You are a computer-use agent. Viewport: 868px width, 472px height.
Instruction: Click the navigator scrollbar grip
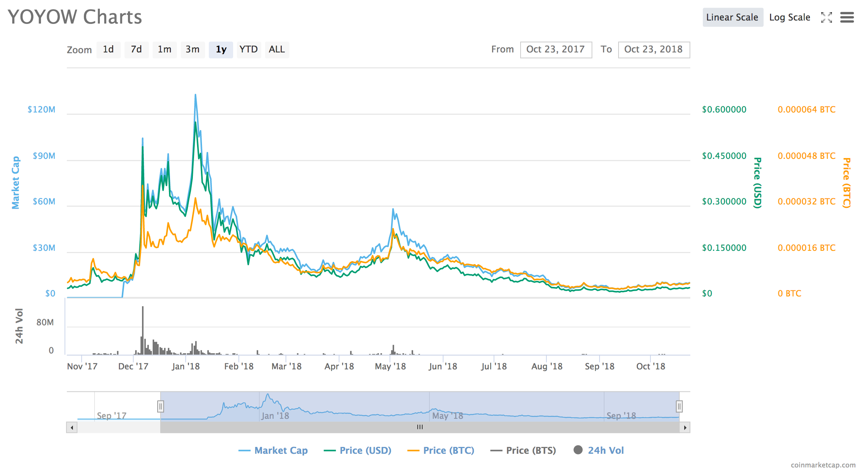[x=420, y=427]
